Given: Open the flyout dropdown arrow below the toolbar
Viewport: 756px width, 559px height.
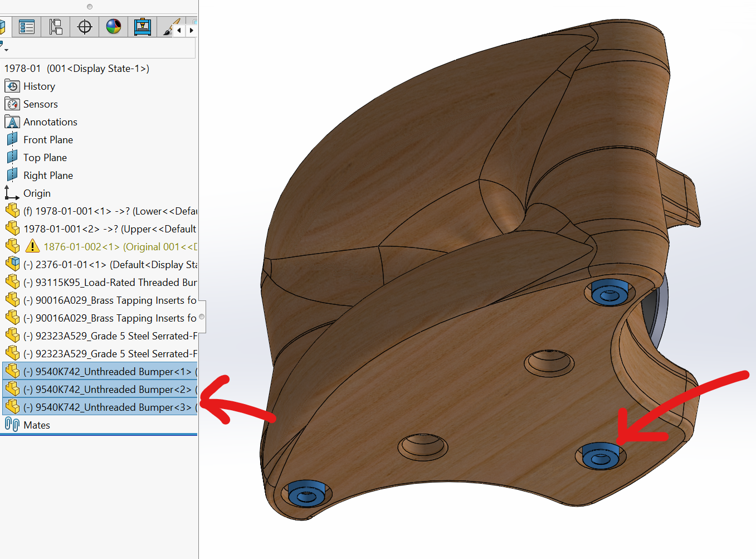Looking at the screenshot, I should [x=6, y=49].
